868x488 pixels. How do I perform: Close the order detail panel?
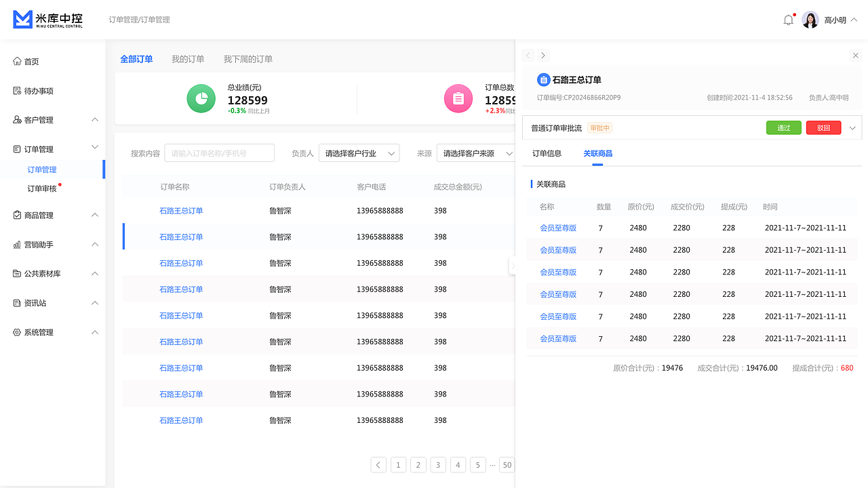pos(855,56)
